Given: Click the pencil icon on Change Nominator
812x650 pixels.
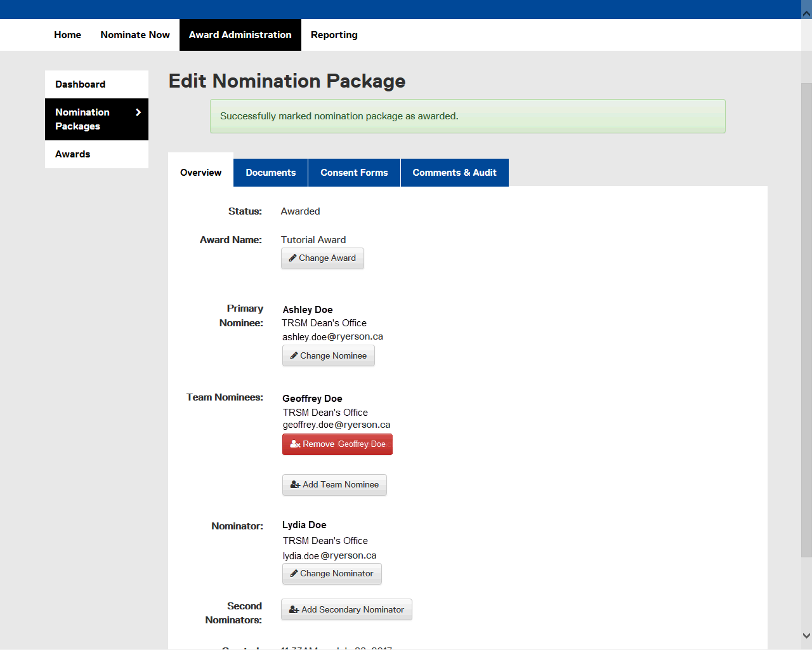Looking at the screenshot, I should click(294, 574).
